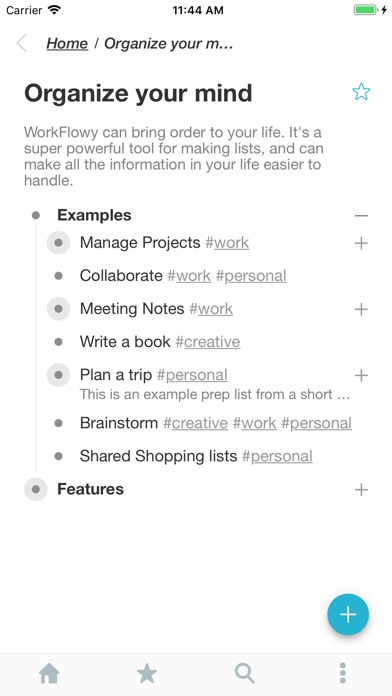Expand Manage Projects with its plus sign
Screen dimensions: 392x696
361,243
